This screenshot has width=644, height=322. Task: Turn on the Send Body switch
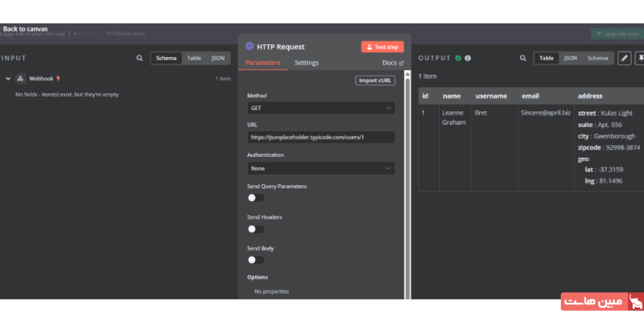[x=256, y=260]
